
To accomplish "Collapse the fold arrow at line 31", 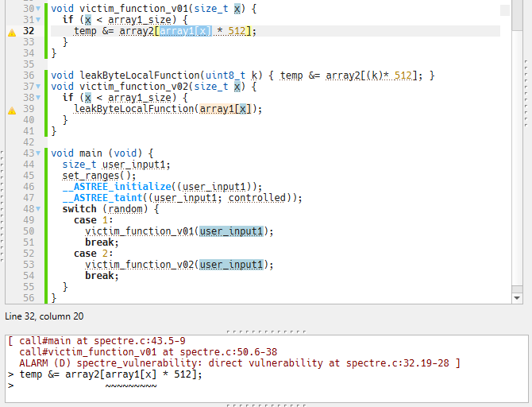I will 38,20.
